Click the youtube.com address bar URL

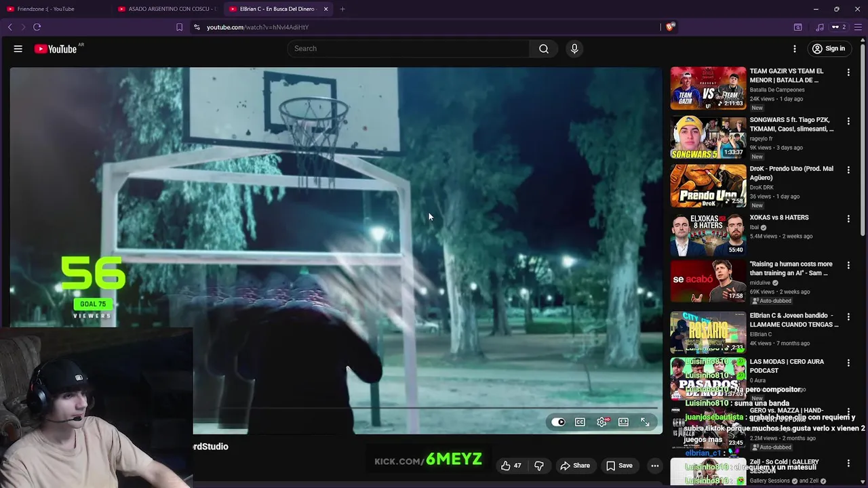258,27
